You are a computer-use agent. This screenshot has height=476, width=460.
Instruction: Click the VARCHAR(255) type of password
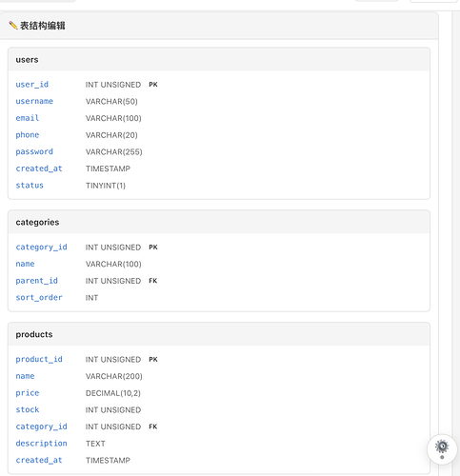pyautogui.click(x=114, y=152)
